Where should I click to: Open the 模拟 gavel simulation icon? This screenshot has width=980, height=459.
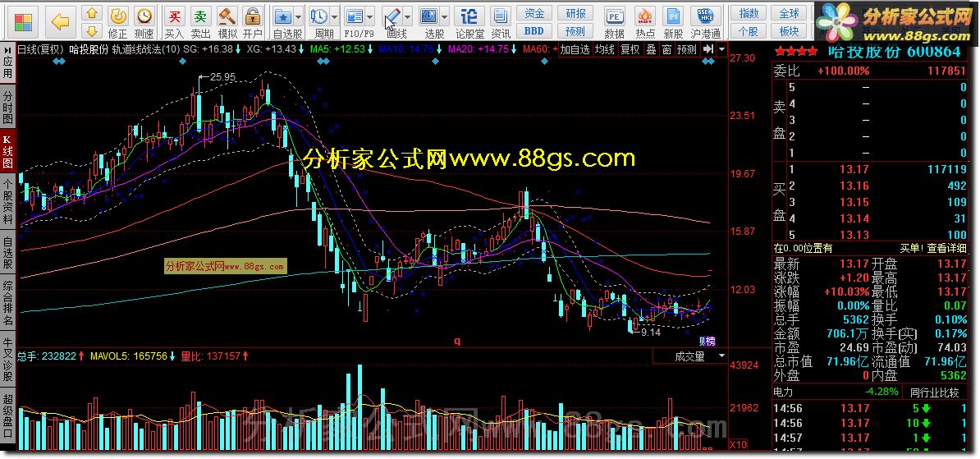pos(227,22)
